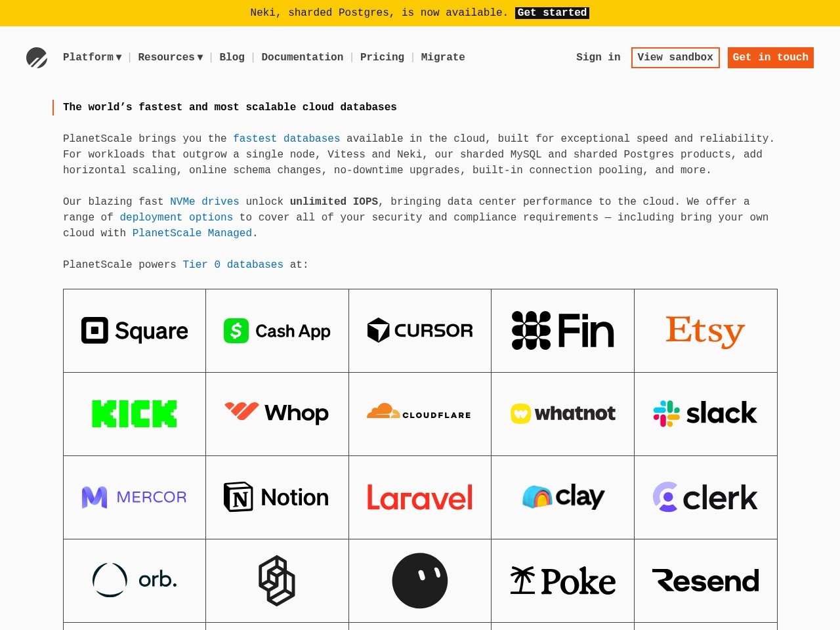Follow the PlanetScale Managed link
The height and width of the screenshot is (630, 840).
192,233
